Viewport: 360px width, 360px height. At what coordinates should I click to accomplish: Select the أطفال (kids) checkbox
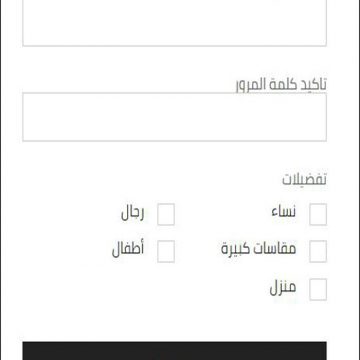pos(166,251)
